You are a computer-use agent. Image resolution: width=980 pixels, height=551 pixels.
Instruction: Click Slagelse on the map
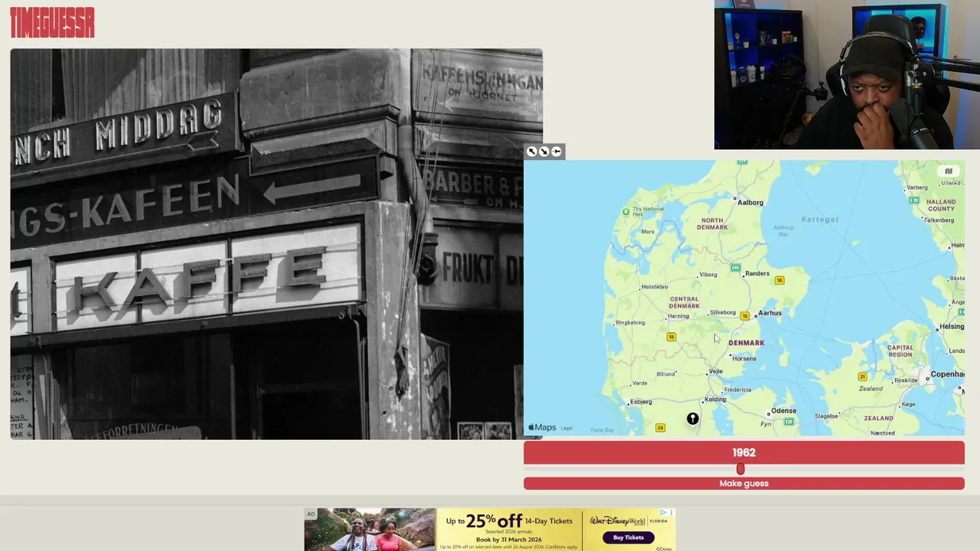(x=826, y=416)
